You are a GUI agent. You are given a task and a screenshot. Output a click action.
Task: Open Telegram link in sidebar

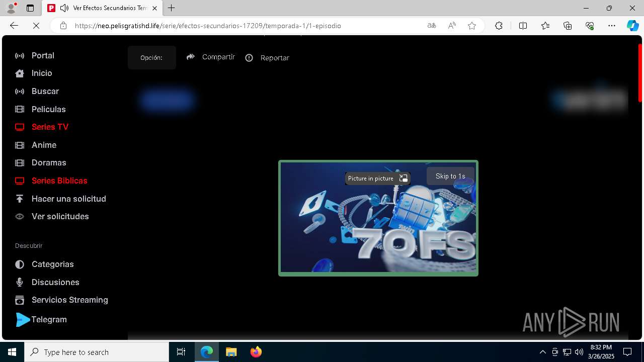pos(49,319)
